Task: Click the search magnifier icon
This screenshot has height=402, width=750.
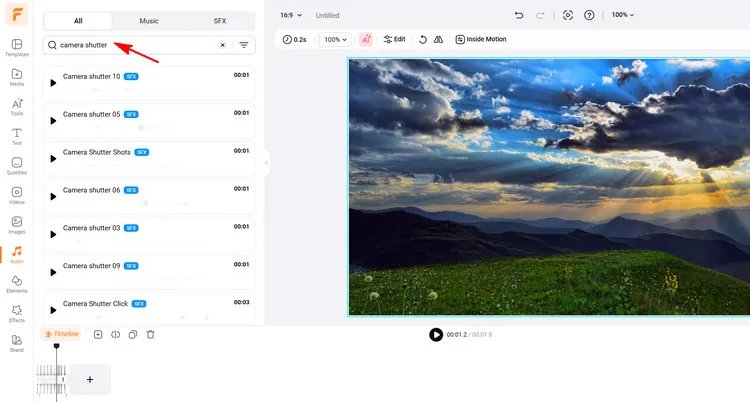Action: pyautogui.click(x=52, y=45)
